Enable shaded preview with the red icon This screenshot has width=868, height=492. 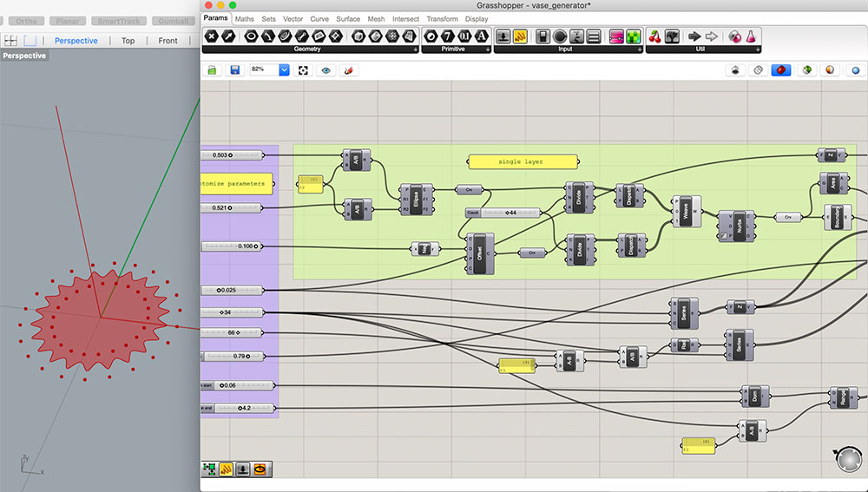pos(780,70)
